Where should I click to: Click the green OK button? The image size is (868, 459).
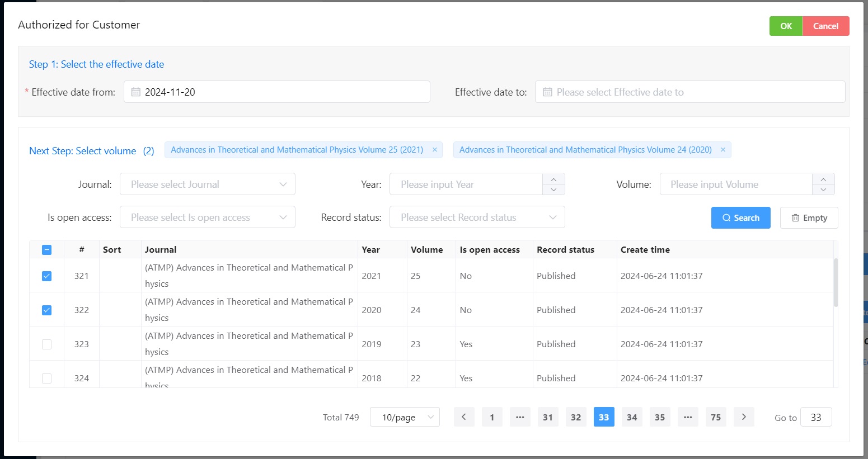786,26
